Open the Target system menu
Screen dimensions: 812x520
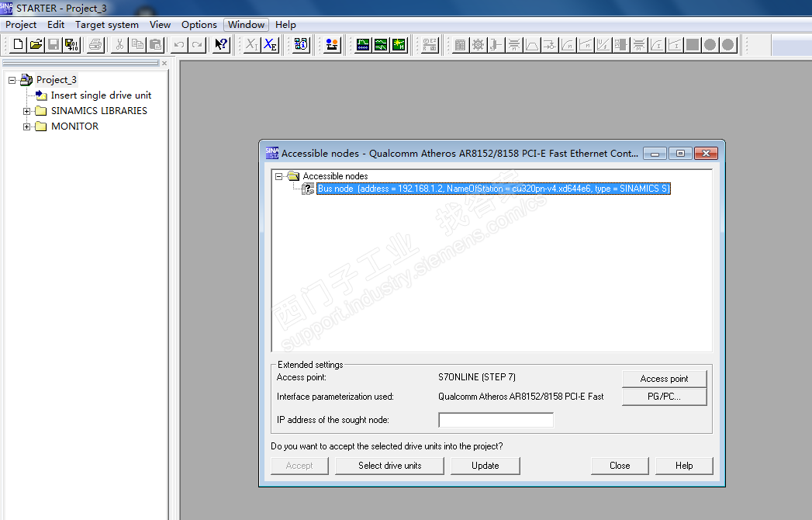coord(107,24)
